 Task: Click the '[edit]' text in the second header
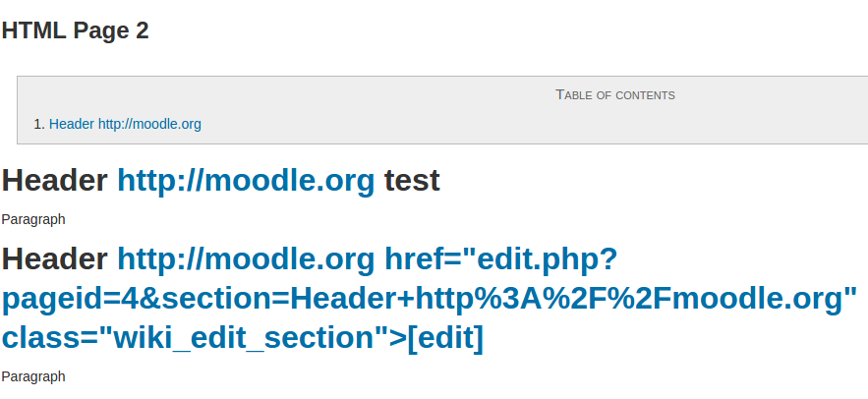click(445, 337)
